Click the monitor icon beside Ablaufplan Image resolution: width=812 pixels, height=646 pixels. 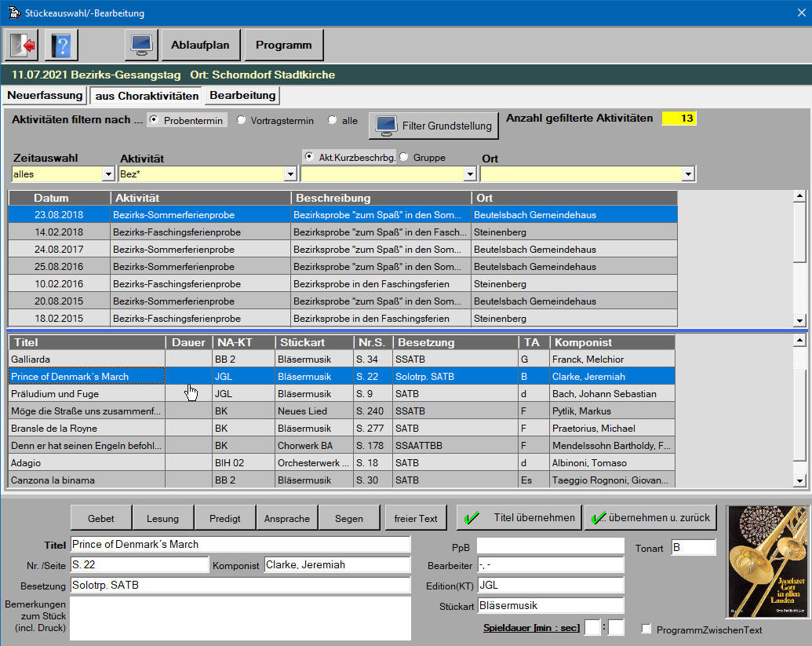point(141,46)
